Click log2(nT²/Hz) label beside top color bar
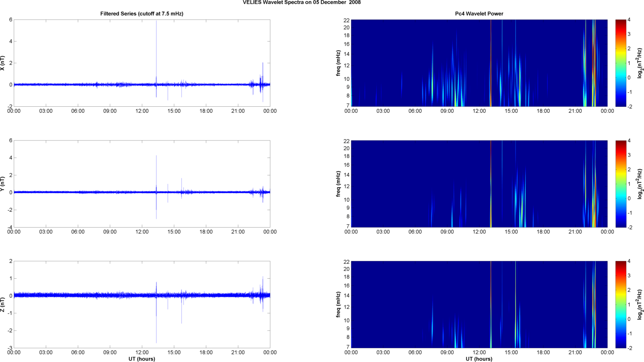This screenshot has width=644, height=362. coord(639,63)
